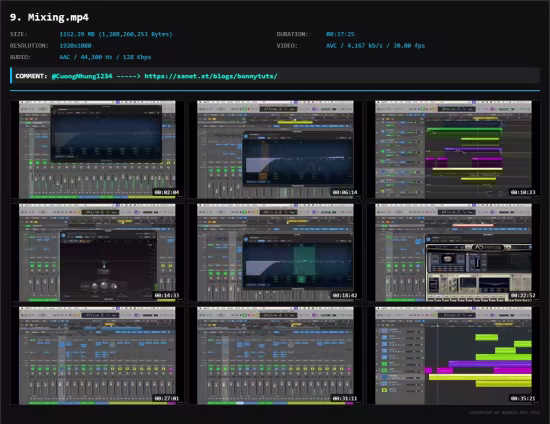
Task: Click the "VIDEO:" label
Action: 287,46
